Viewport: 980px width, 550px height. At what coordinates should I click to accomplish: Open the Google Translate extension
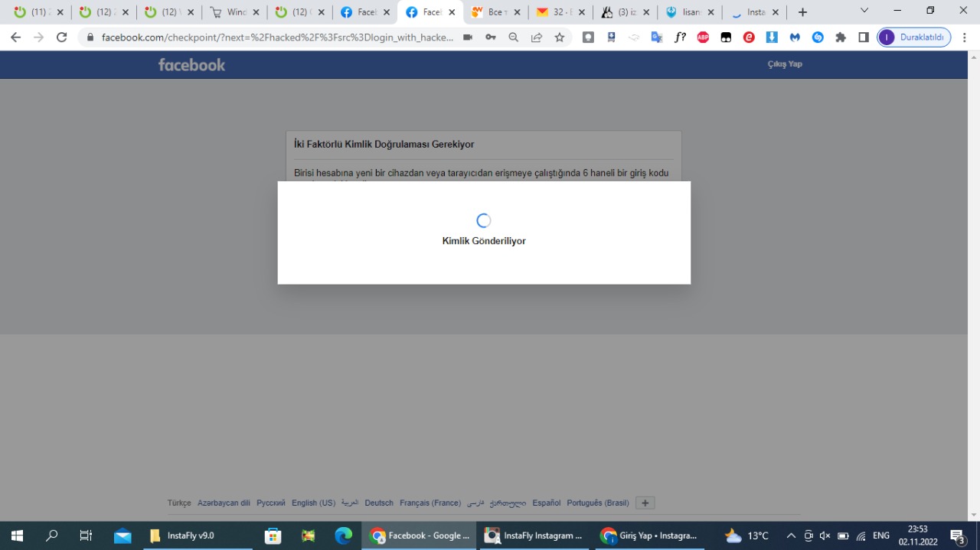point(657,37)
